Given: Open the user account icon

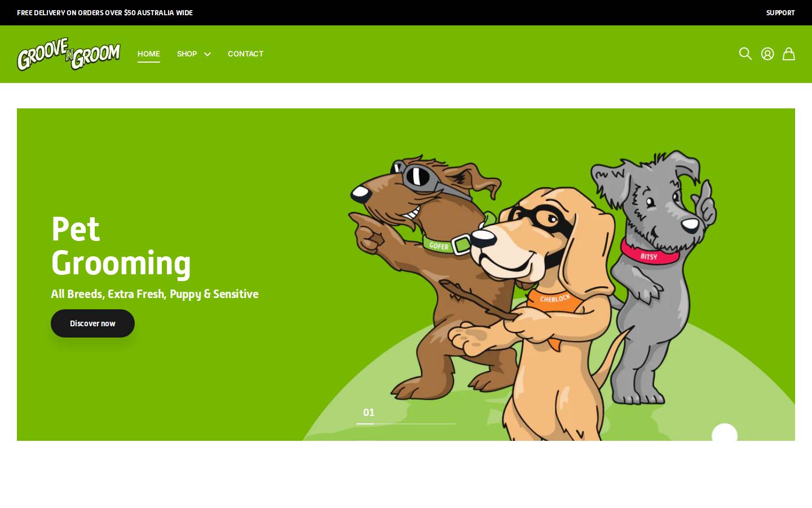Looking at the screenshot, I should [767, 54].
